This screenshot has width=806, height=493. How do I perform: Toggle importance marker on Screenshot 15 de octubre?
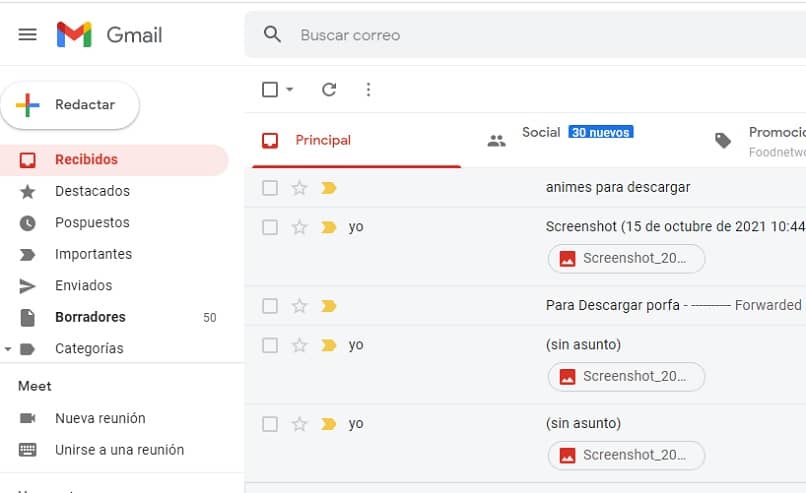click(328, 227)
